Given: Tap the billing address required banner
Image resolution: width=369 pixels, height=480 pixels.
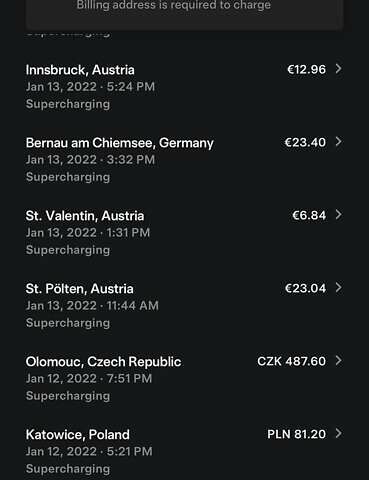Looking at the screenshot, I should point(184,15).
